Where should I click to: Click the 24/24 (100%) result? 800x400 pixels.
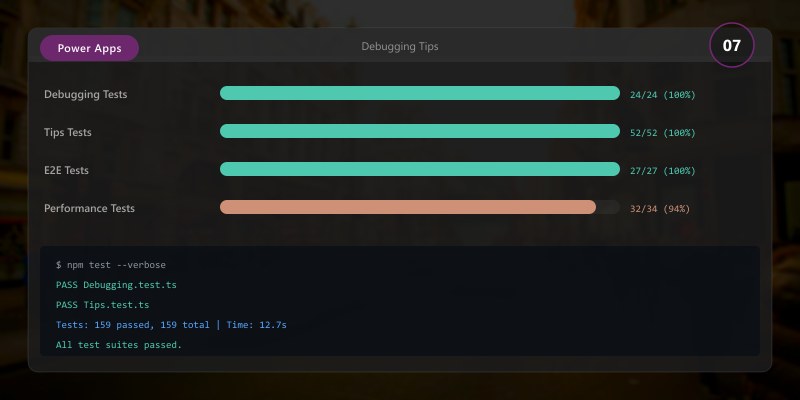[x=663, y=95]
